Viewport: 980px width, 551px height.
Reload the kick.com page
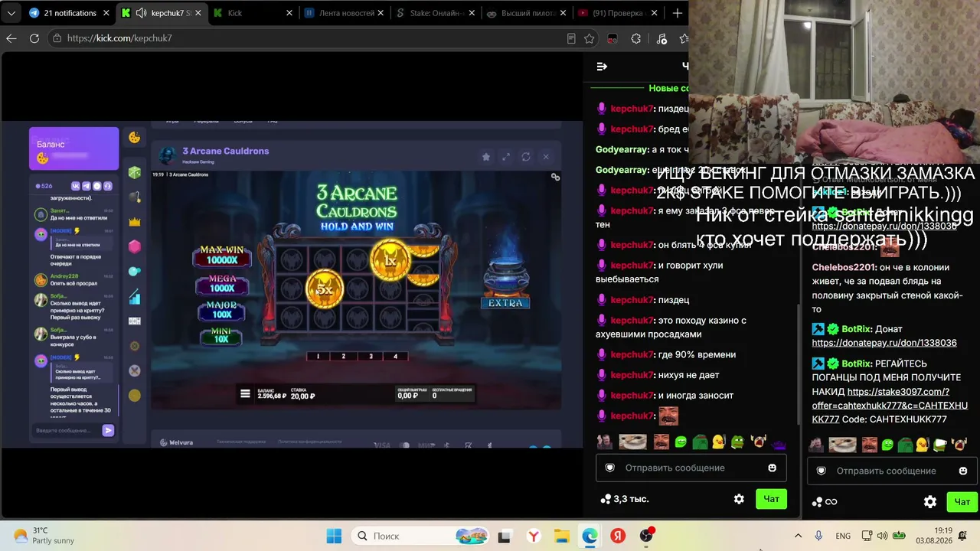[x=34, y=38]
